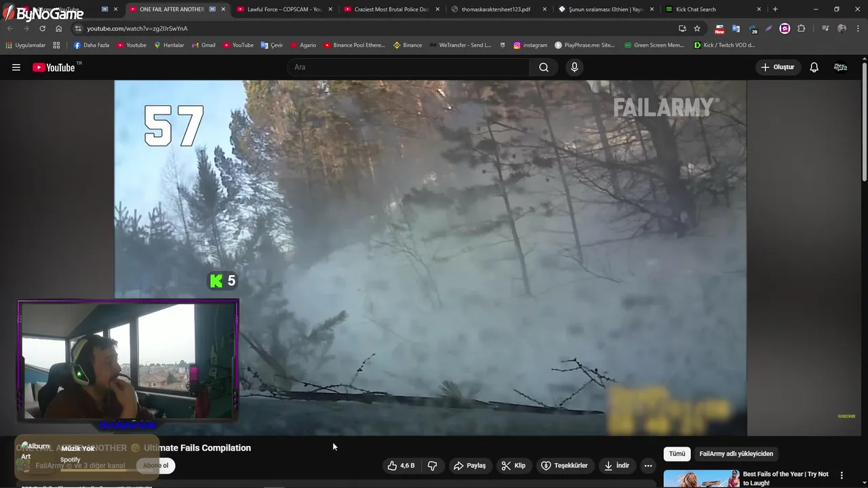Image resolution: width=868 pixels, height=488 pixels.
Task: Switch to the Kick Chat Search tab
Action: coord(713,9)
